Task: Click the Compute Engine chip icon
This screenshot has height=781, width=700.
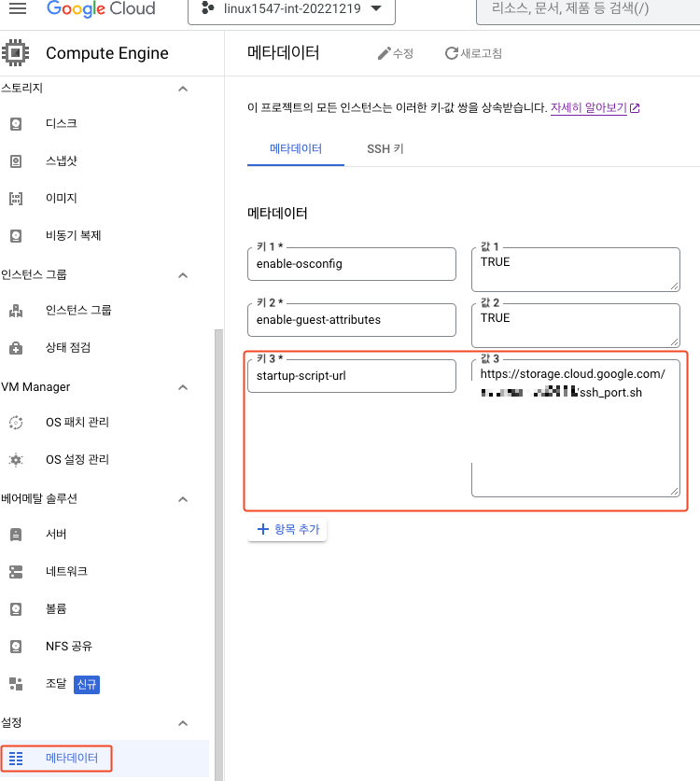Action: (x=16, y=53)
